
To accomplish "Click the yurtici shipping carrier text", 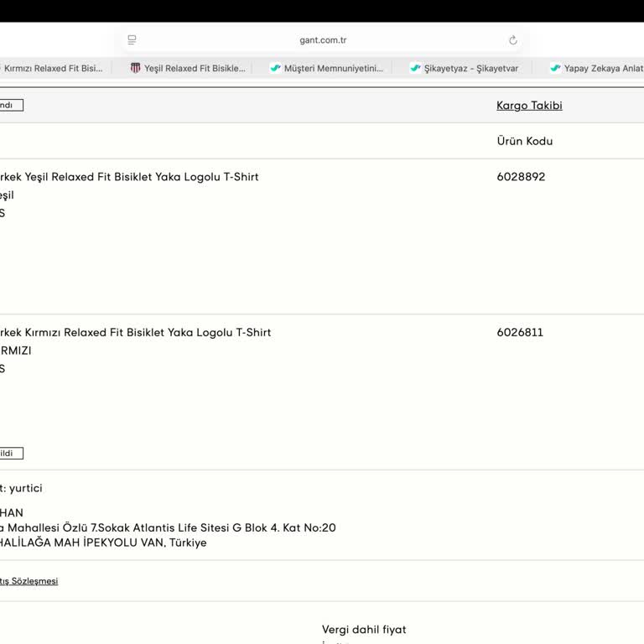I will coord(25,488).
